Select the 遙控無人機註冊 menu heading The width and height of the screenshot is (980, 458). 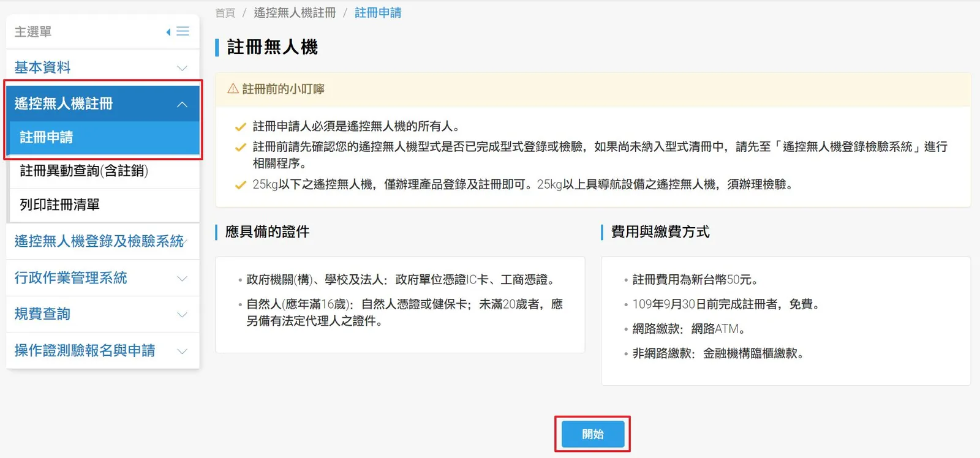coord(103,103)
